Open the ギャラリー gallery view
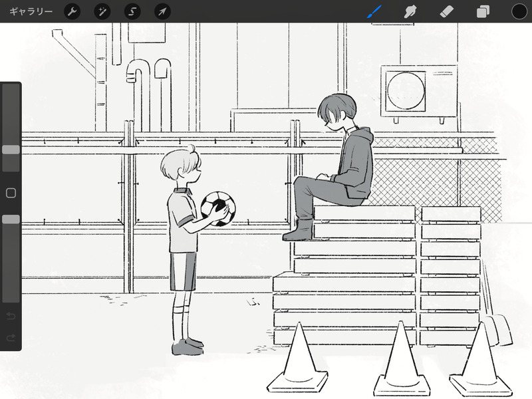Viewport: 532px width, 399px height. pyautogui.click(x=31, y=11)
